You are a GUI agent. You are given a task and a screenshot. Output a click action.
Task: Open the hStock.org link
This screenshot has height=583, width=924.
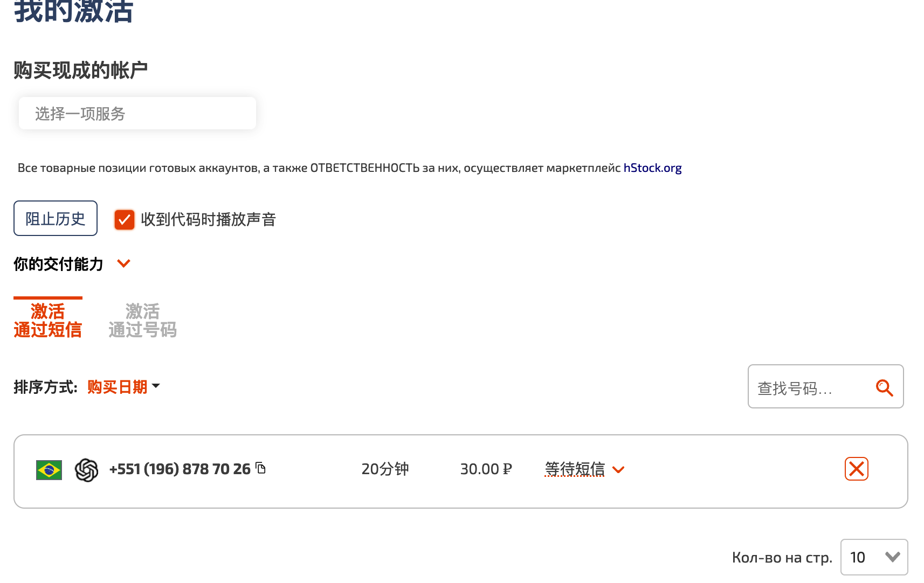click(x=652, y=168)
